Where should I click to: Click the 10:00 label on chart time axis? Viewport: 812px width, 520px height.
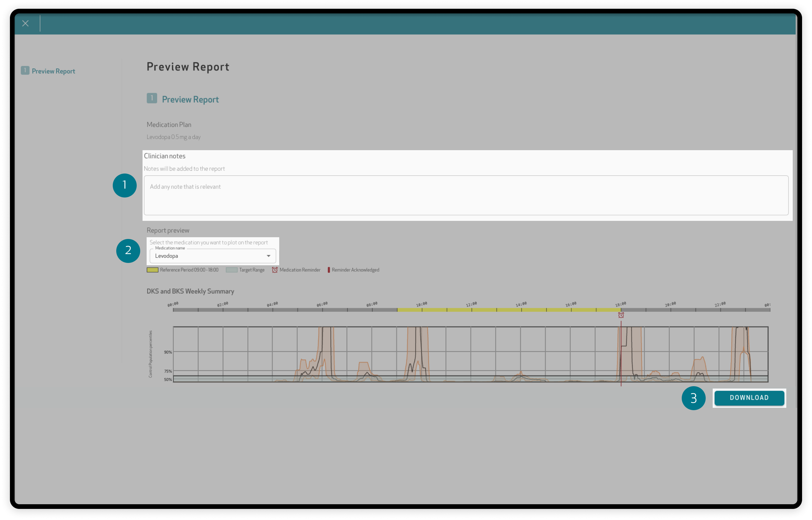tap(422, 304)
